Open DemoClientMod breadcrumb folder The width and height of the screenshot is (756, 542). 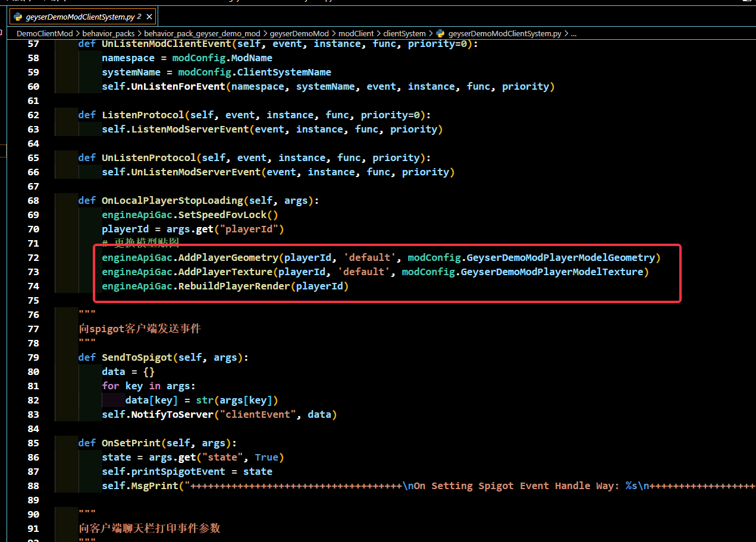point(45,34)
